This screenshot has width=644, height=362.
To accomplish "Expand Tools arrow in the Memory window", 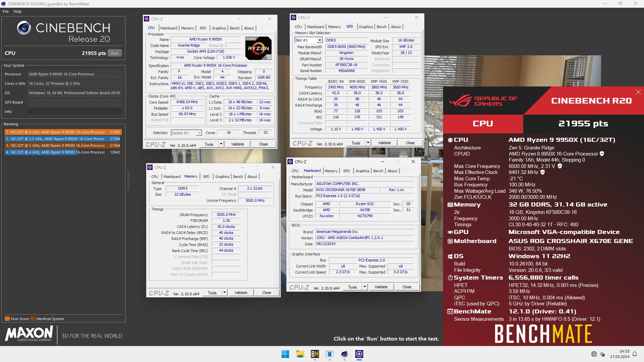I will click(x=224, y=293).
